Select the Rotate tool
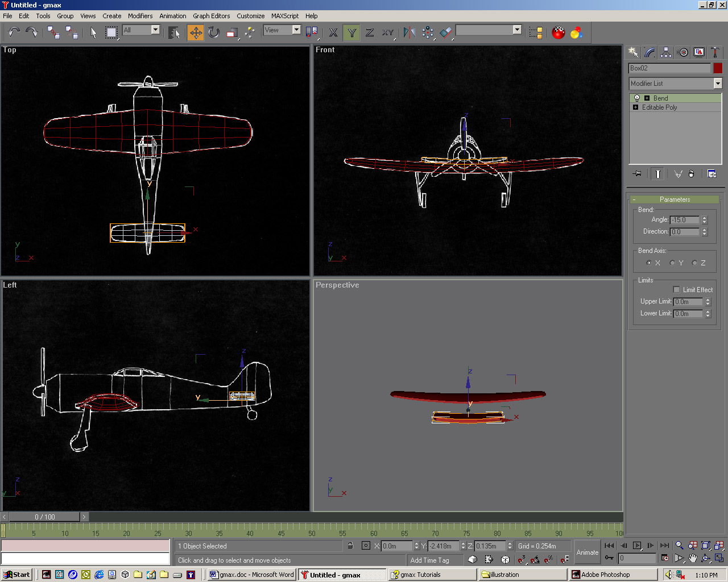 [214, 33]
